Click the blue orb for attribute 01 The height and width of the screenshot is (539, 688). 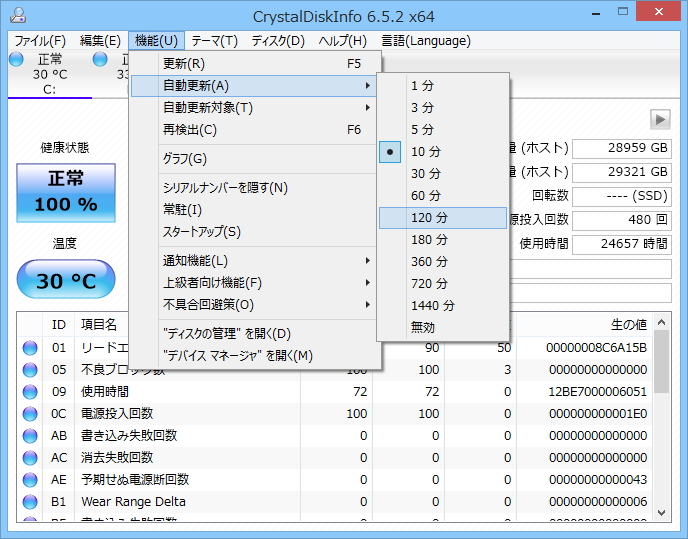click(x=30, y=348)
